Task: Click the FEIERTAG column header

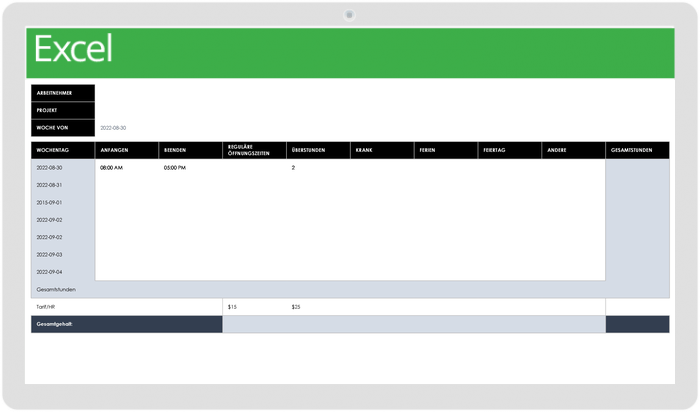Action: pyautogui.click(x=510, y=150)
